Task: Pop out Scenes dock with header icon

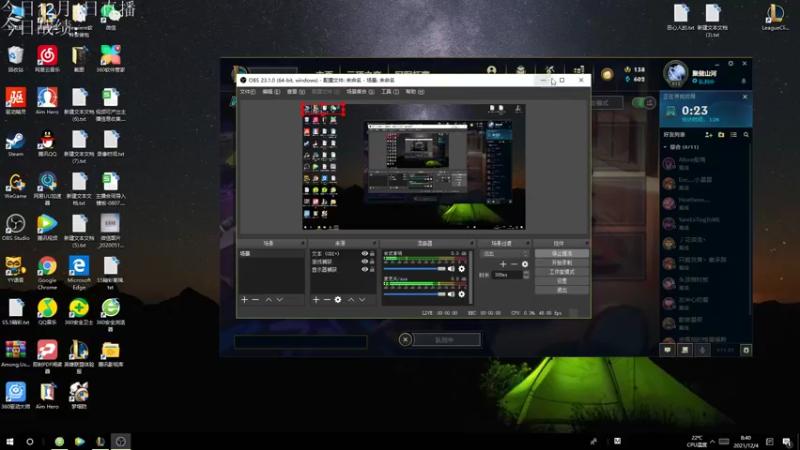Action: click(303, 243)
